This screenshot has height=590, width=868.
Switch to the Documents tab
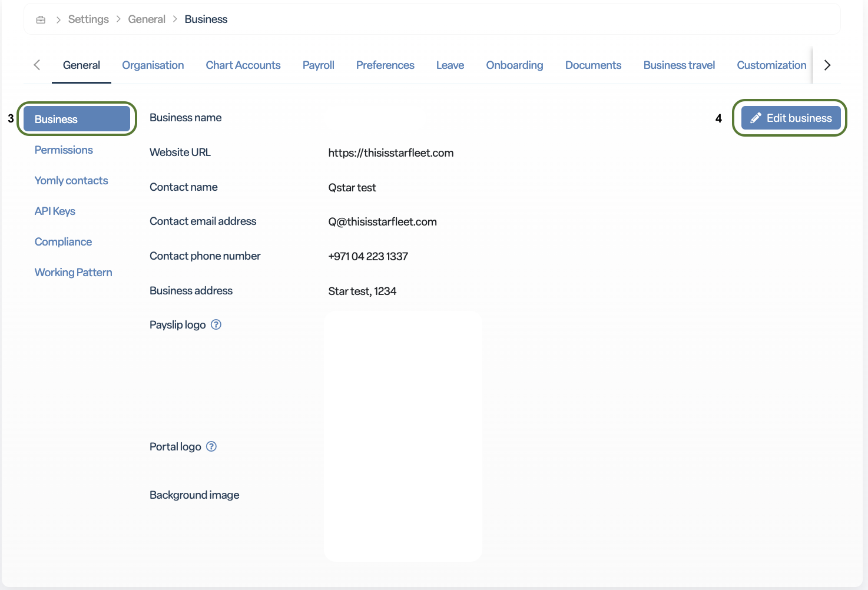(x=593, y=65)
